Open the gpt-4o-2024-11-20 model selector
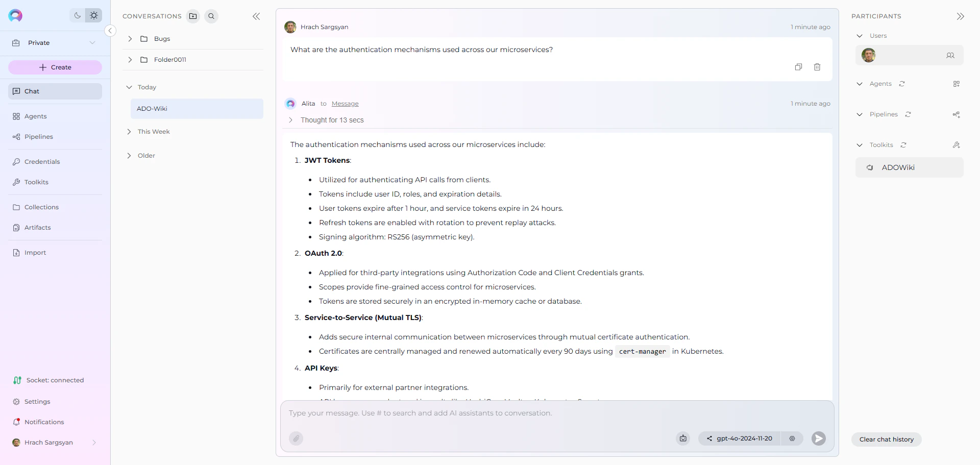Screen dimensions: 980x465 coord(744,438)
